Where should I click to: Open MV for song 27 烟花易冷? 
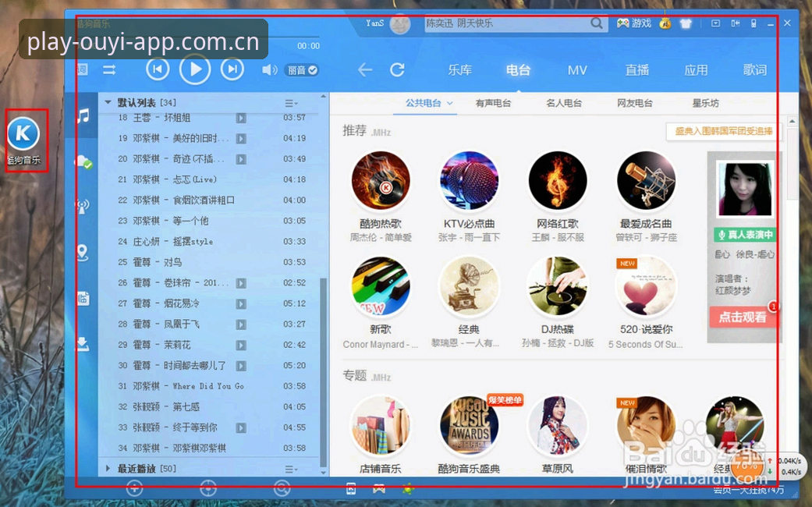[241, 303]
